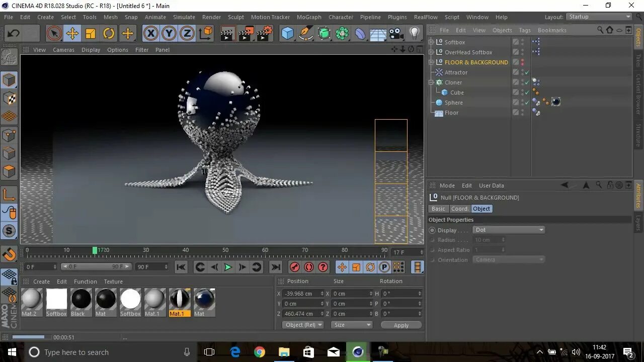Select the Move tool in the top toolbar

click(72, 34)
